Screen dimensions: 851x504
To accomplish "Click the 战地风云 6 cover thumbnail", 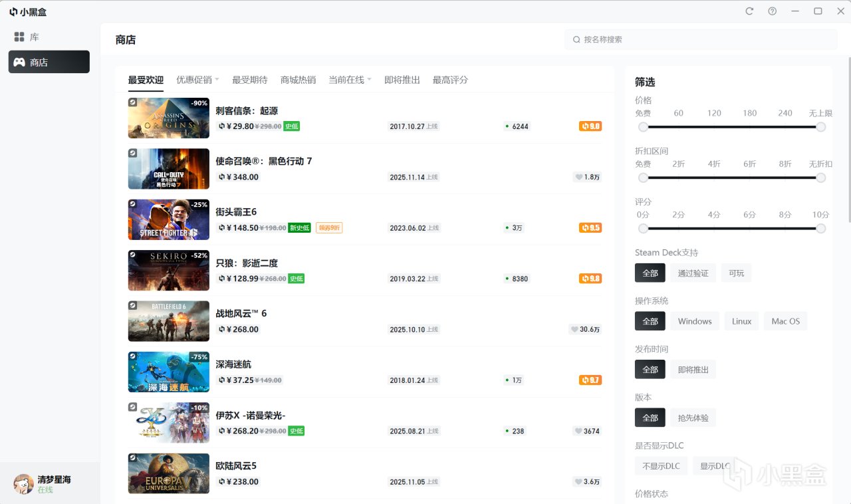I will tap(168, 321).
